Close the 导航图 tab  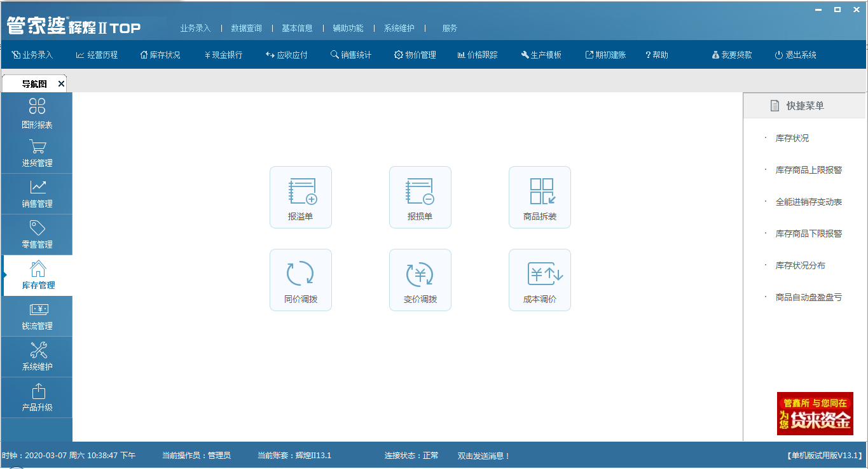61,84
